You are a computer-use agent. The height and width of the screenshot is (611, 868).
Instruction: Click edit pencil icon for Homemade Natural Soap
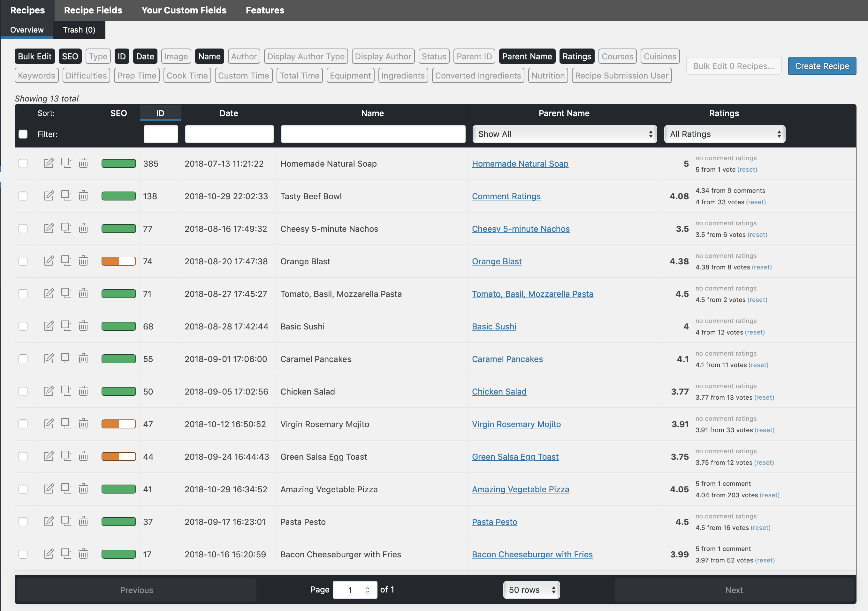click(x=49, y=163)
